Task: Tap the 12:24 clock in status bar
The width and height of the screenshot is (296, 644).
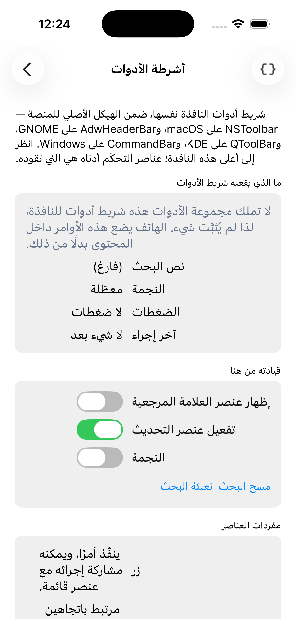Action: (54, 24)
